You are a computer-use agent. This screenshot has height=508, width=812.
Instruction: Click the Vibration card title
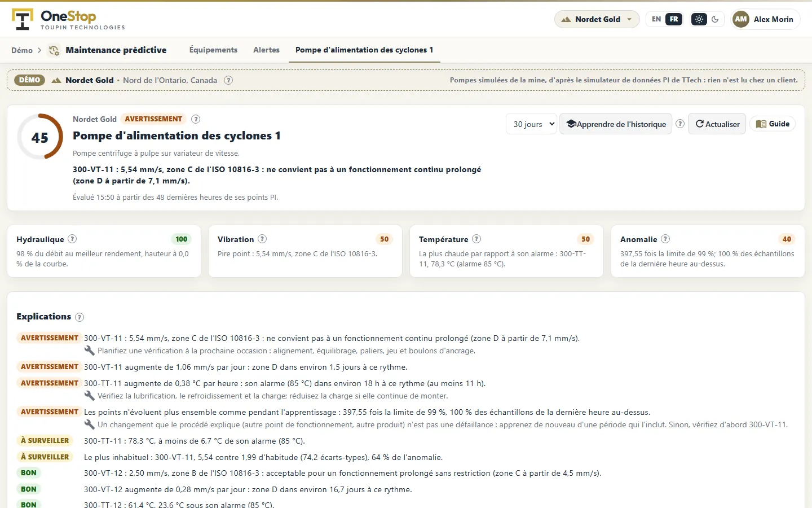[236, 239]
